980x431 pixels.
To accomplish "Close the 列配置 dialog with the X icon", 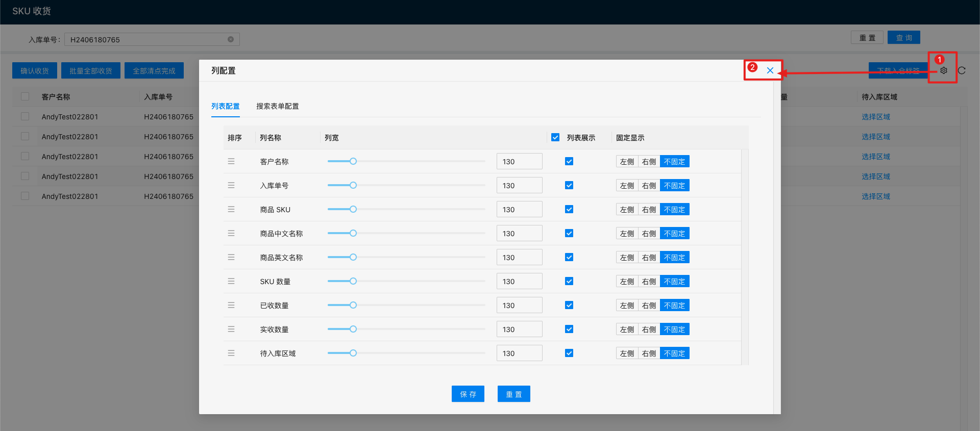I will click(x=770, y=70).
